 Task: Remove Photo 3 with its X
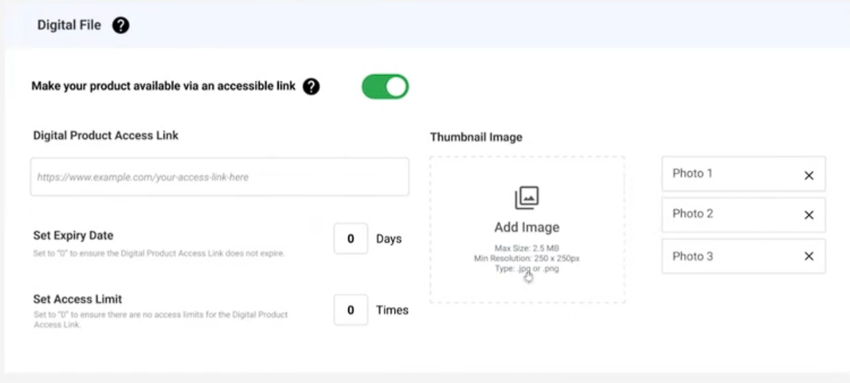pyautogui.click(x=809, y=256)
